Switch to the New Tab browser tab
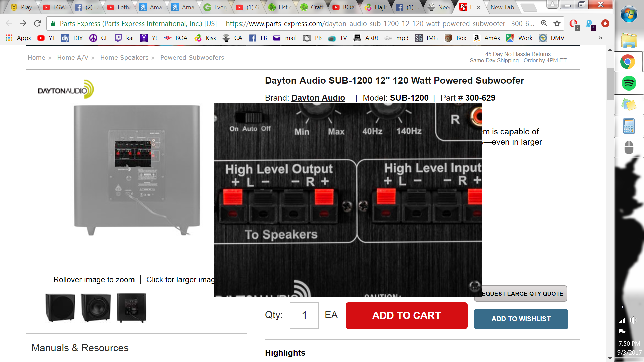644x362 pixels. (502, 7)
